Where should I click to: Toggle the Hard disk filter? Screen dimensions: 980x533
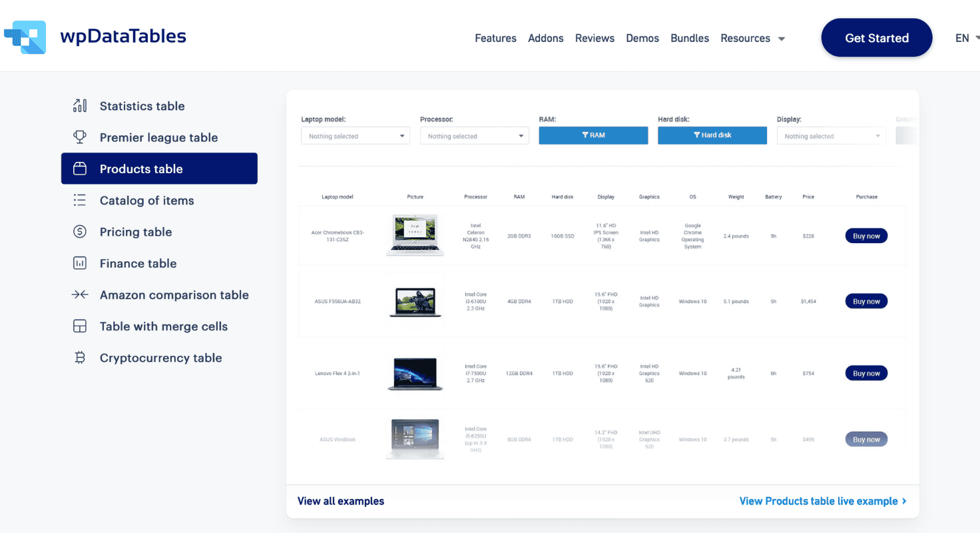pos(712,135)
